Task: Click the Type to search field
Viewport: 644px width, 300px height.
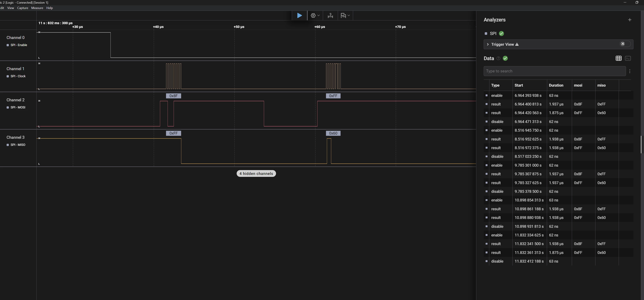Action: click(x=554, y=71)
